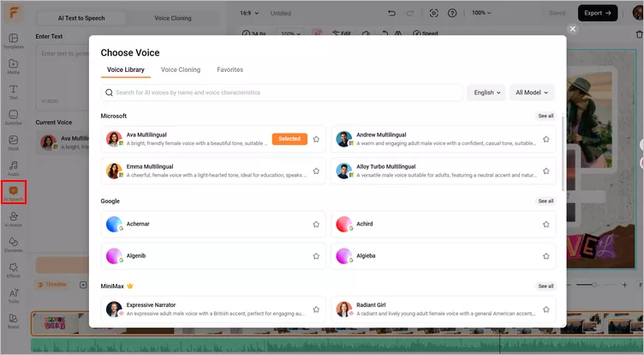Screen dimensions: 644x355
Task: Favorite the Radiant Girl voice
Action: tap(546, 310)
